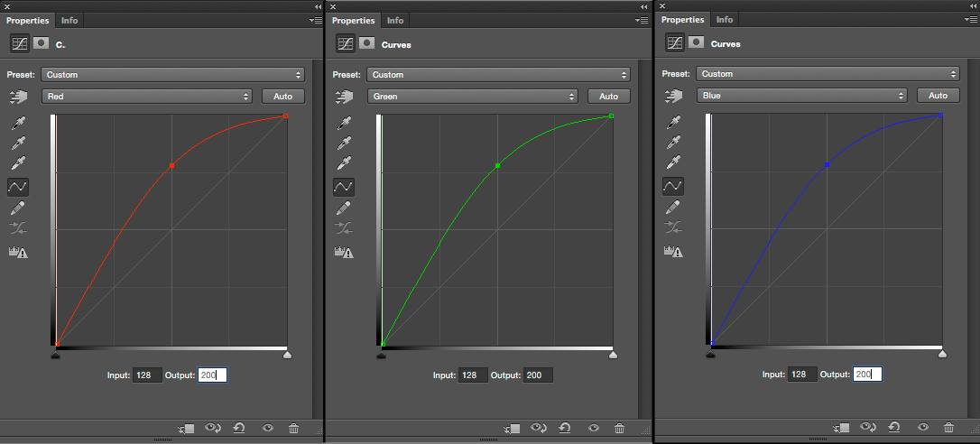Click the layer mask icon in the Blue panel header
Screen dimensions: 980x444
coord(697,42)
